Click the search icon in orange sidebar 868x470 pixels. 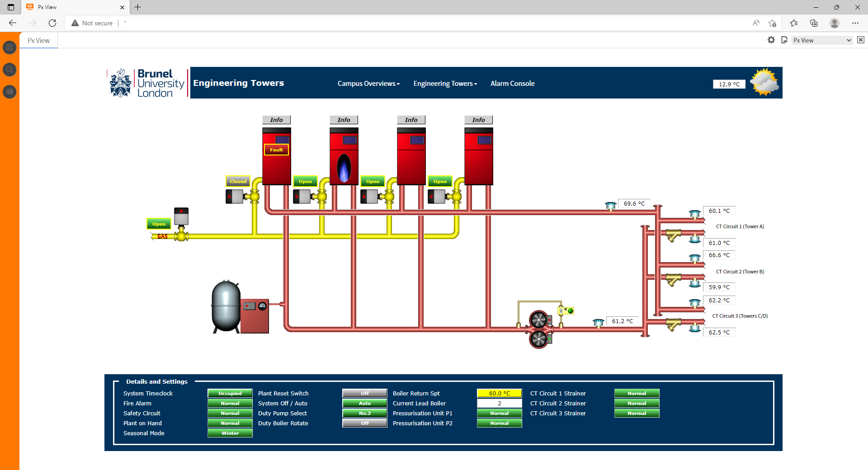pos(9,70)
